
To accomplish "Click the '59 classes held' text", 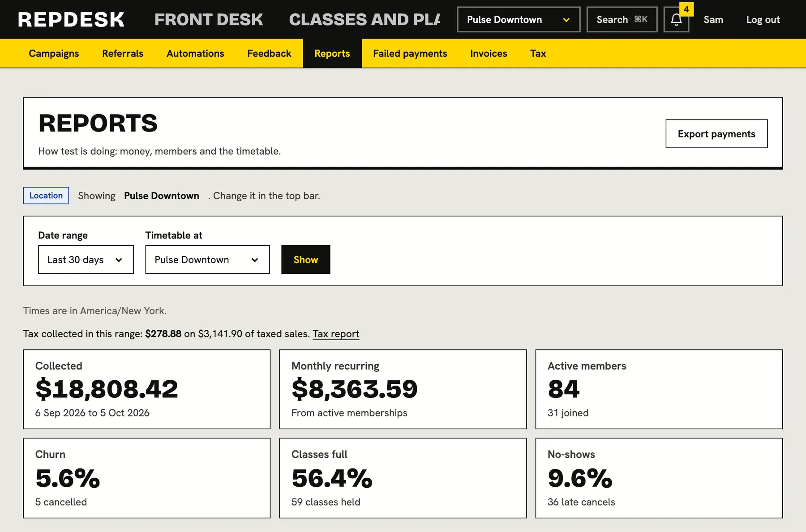I will (x=326, y=502).
